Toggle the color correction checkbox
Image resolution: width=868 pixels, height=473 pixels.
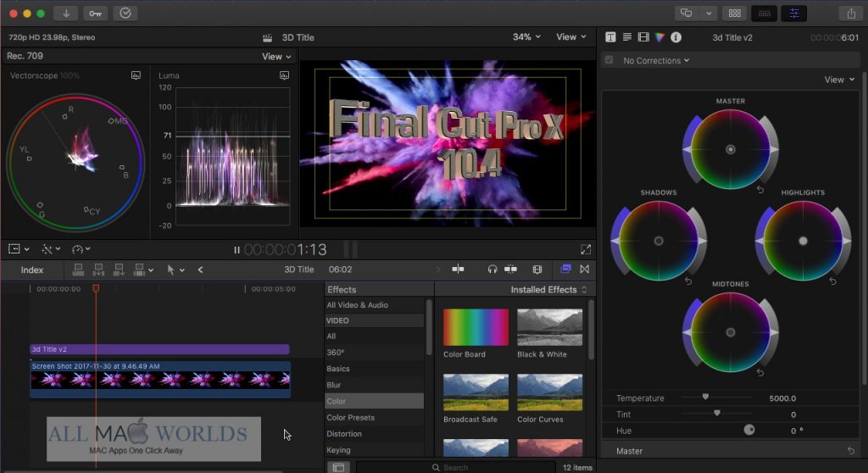pyautogui.click(x=609, y=60)
